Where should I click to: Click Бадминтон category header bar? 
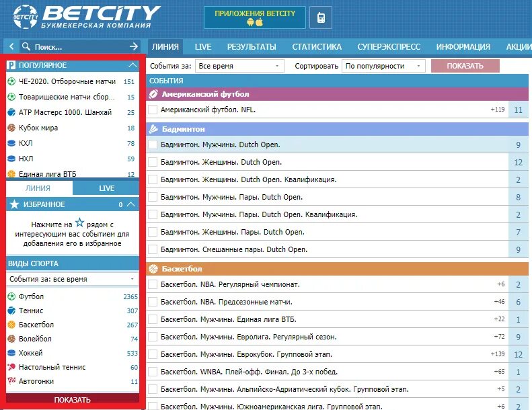337,129
